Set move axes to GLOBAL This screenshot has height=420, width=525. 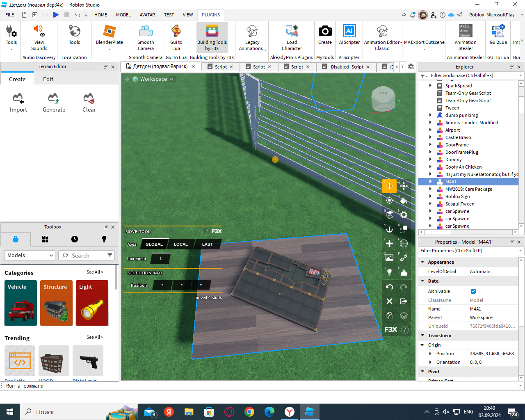[154, 244]
